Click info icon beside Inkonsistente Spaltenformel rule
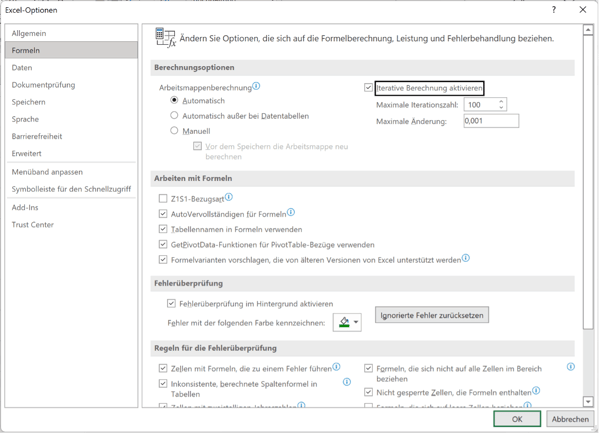 coord(347,382)
